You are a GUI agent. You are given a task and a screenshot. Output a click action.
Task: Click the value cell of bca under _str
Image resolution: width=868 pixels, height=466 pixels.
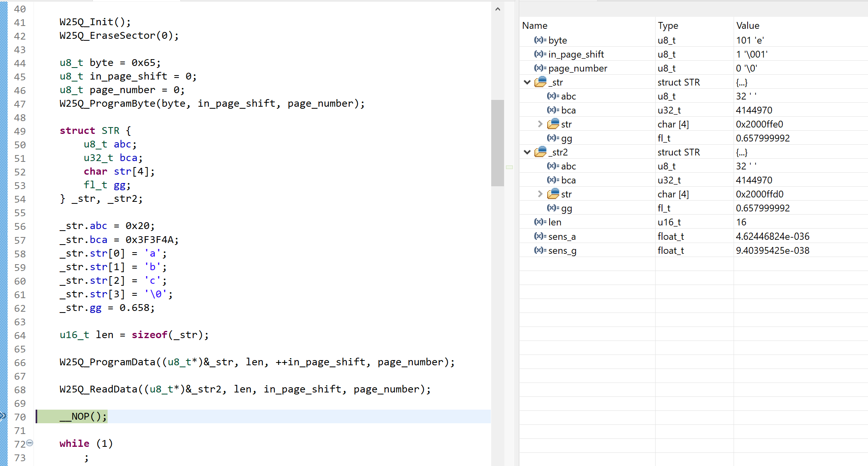click(x=754, y=110)
